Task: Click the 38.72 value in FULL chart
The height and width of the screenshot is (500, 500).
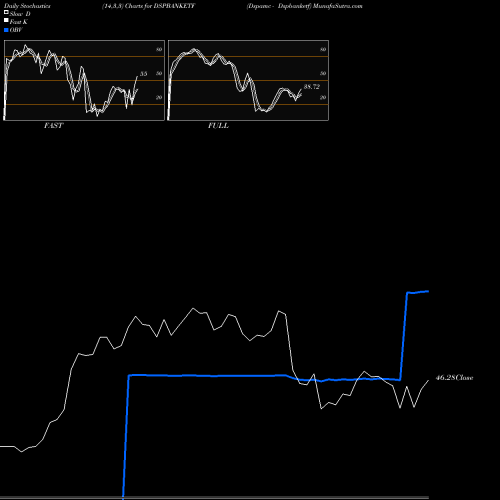Action: coord(312,87)
